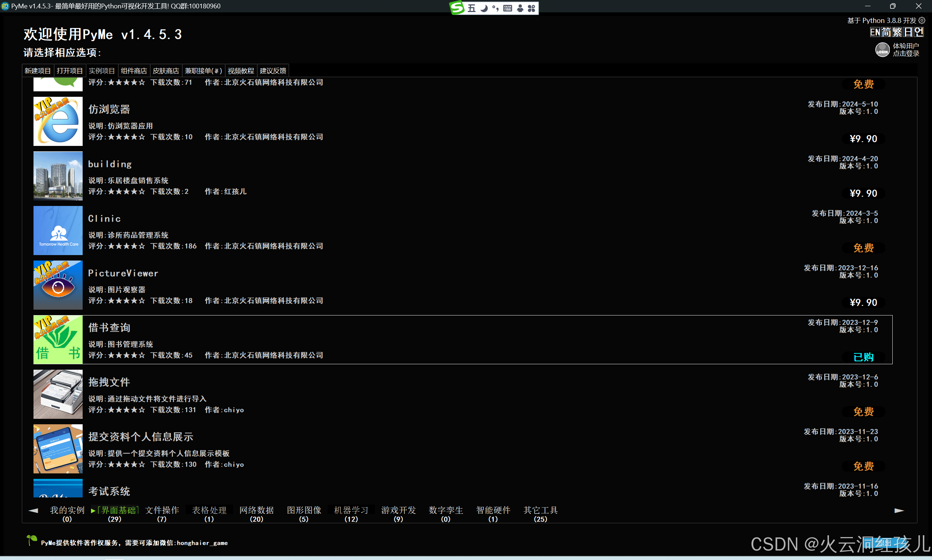Click the 拖拽文件 file thumbnail
The height and width of the screenshot is (560, 932).
click(x=58, y=394)
